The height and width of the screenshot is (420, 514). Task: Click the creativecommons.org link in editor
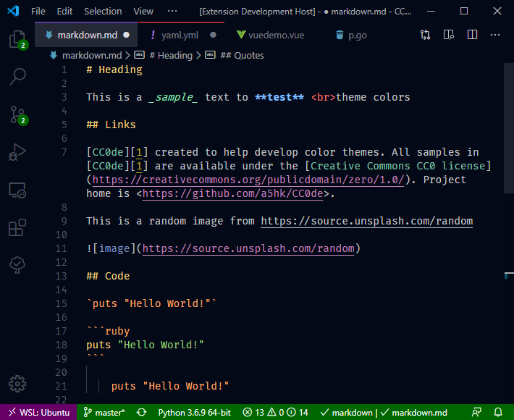coord(248,180)
